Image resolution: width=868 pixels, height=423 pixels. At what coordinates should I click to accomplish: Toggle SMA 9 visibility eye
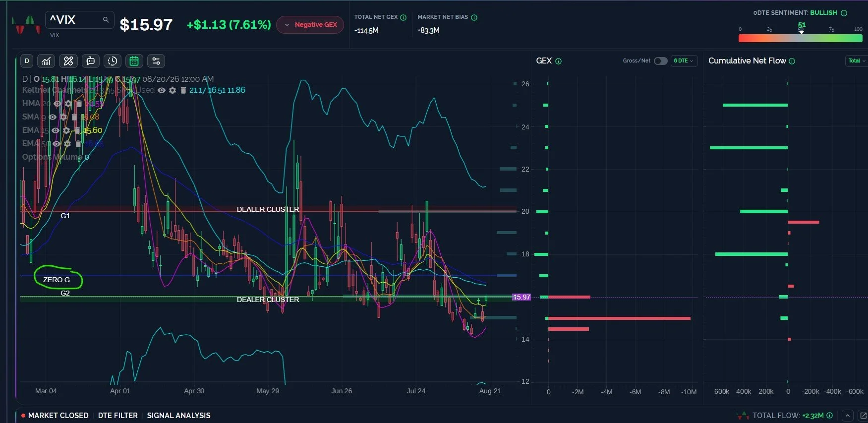[53, 117]
